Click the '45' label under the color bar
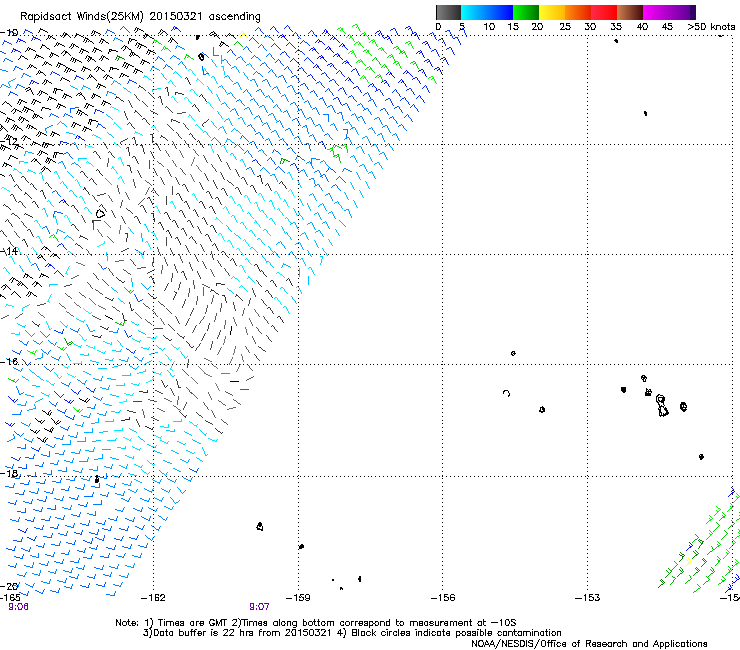Screen dimensions: 740x650 pyautogui.click(x=667, y=27)
